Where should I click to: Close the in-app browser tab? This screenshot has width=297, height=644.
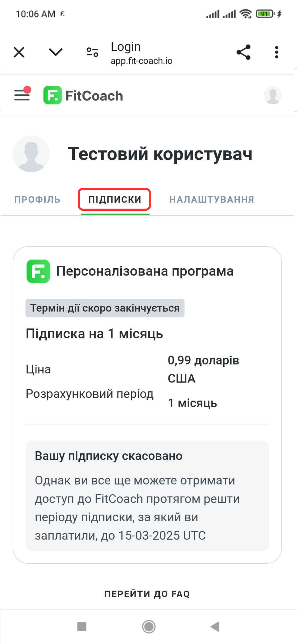pyautogui.click(x=19, y=52)
